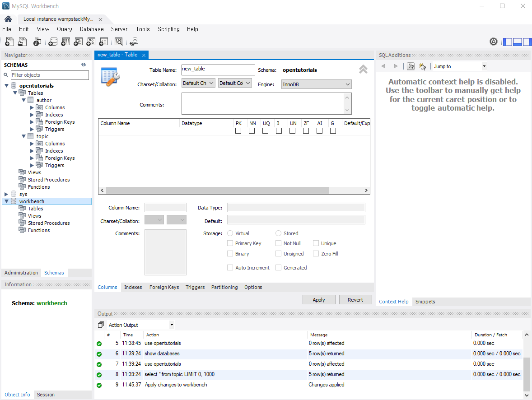532x400 pixels.
Task: Open inspector for selected object icon
Action: click(x=37, y=42)
